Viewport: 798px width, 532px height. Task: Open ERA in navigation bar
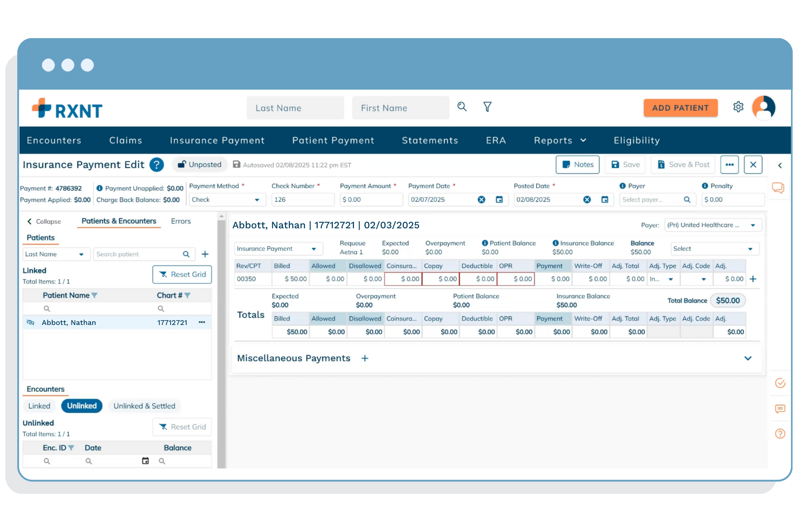tap(496, 141)
